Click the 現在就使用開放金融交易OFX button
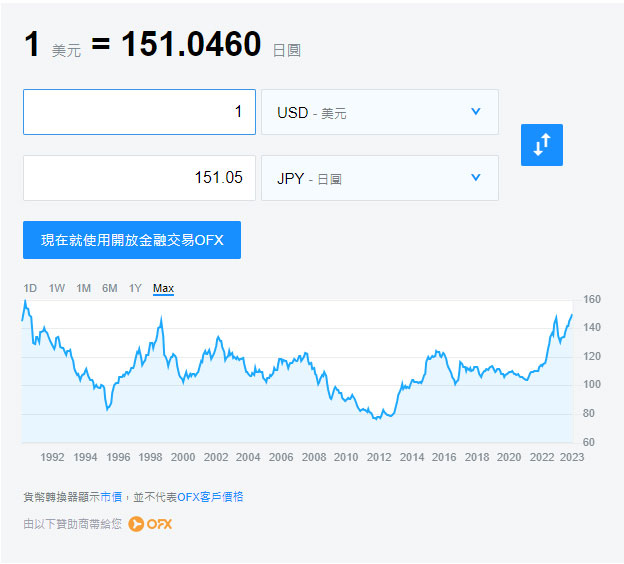 click(132, 240)
